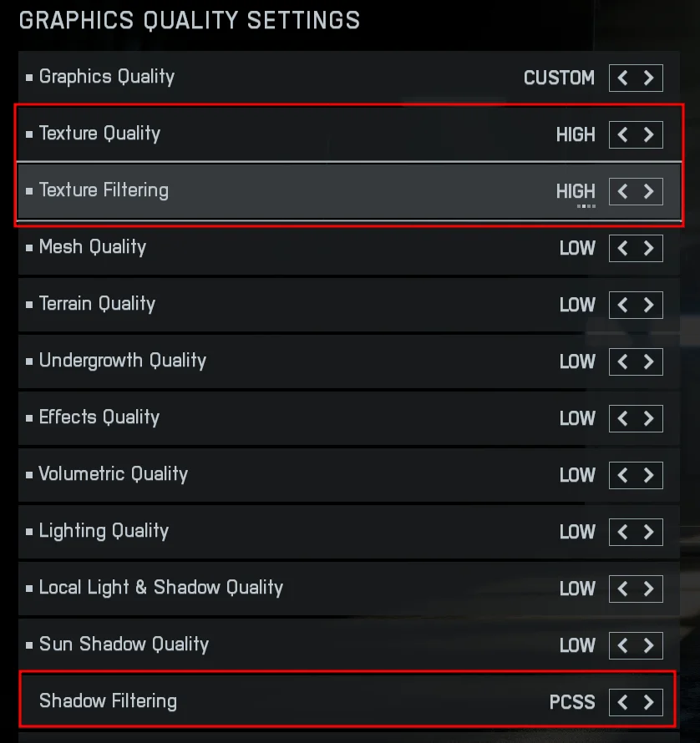Raise Local Light & Shadow Quality setting
Image resolution: width=700 pixels, height=743 pixels.
tap(649, 589)
